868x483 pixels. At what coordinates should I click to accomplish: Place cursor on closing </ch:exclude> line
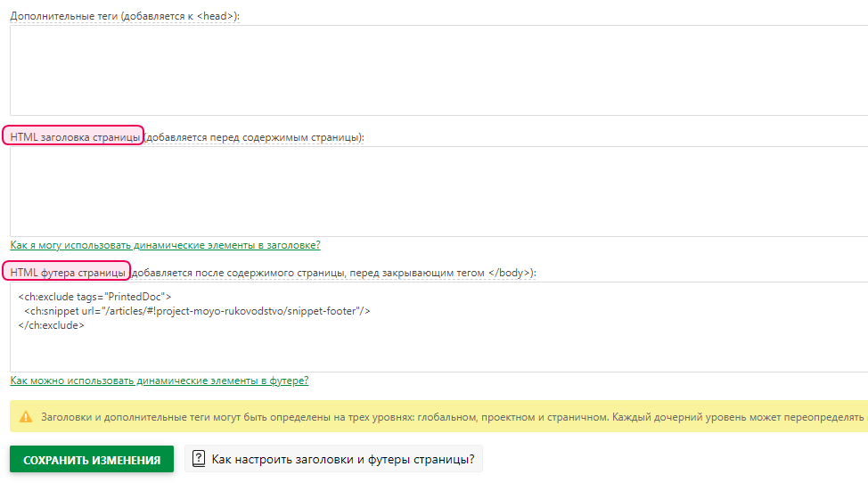(51, 326)
